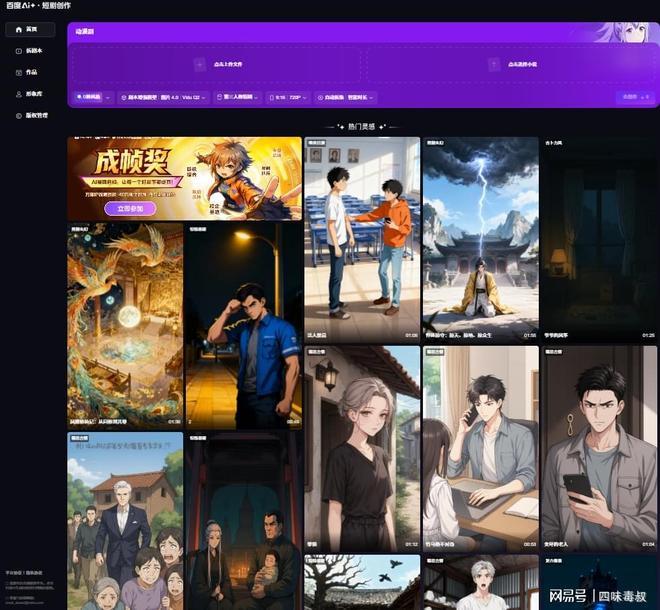The height and width of the screenshot is (610, 660).
Task: Open the card of the man on the phone at a laptop
Action: 481,449
